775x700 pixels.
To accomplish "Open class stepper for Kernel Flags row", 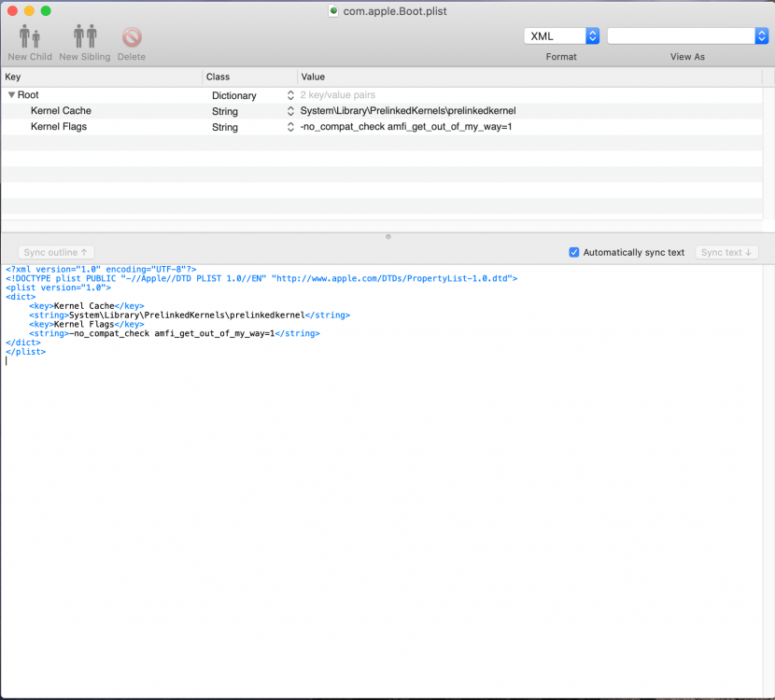I will coord(290,127).
